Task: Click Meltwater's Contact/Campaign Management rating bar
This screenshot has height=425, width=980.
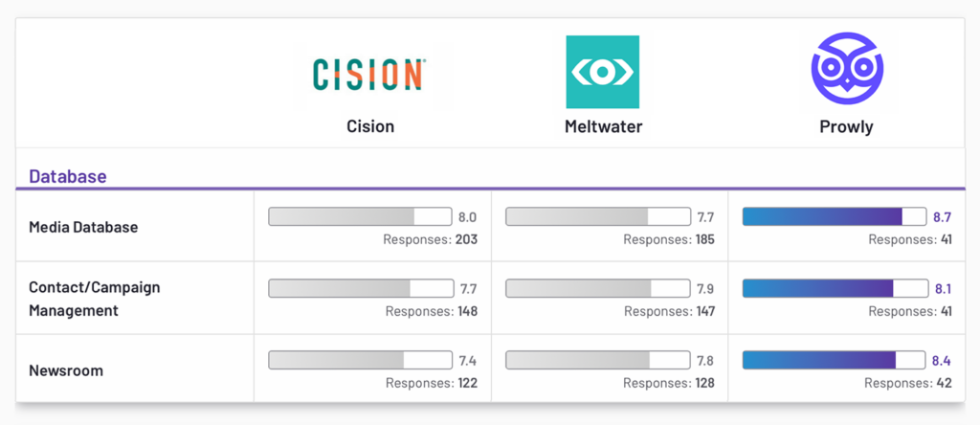Action: click(x=597, y=288)
